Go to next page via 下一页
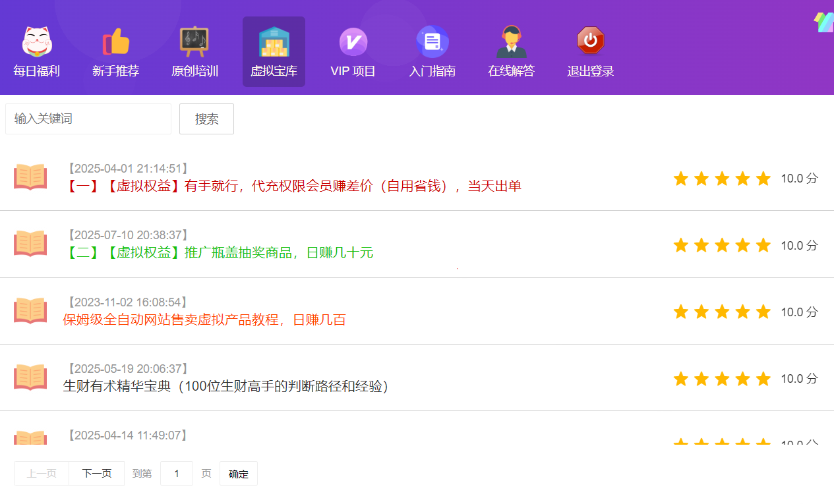 (96, 473)
